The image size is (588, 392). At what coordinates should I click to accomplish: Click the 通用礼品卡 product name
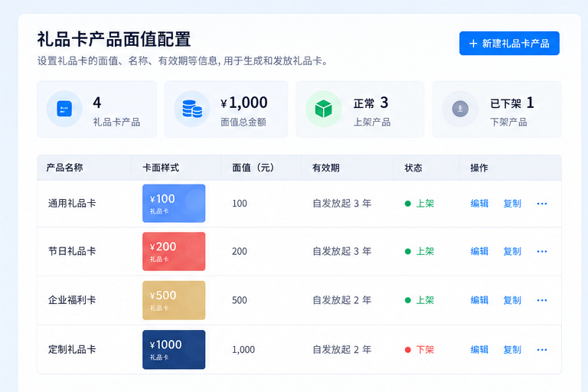click(x=72, y=204)
